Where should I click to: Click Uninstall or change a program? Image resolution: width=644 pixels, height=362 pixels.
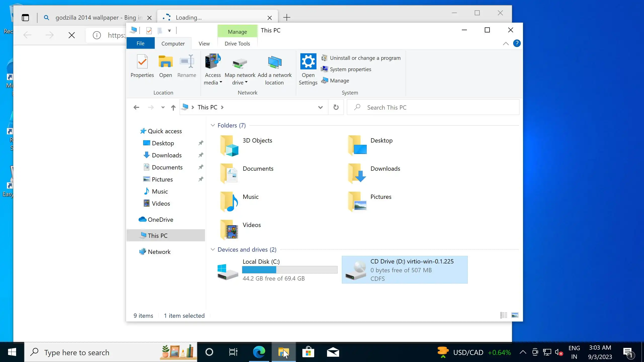click(x=365, y=58)
